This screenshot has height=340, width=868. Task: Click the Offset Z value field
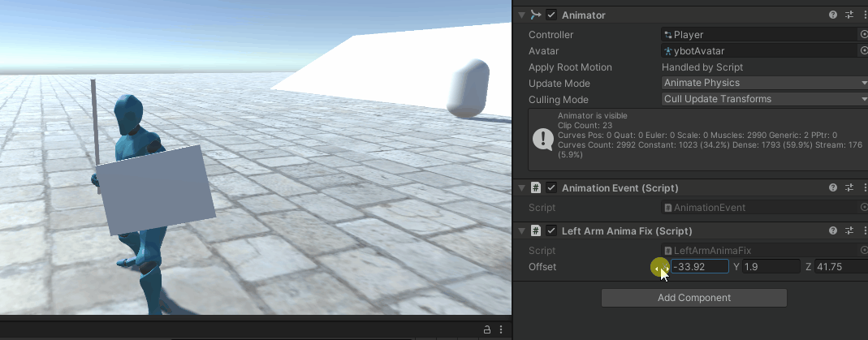click(841, 266)
